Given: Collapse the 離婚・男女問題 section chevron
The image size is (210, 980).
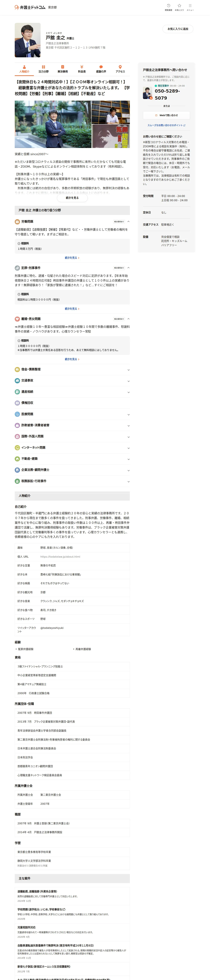Looking at the screenshot, I should 128,319.
